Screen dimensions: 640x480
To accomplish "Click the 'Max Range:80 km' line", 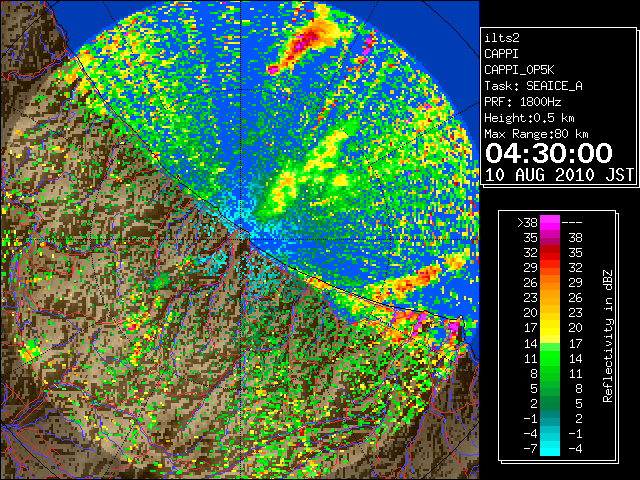I will tap(536, 134).
